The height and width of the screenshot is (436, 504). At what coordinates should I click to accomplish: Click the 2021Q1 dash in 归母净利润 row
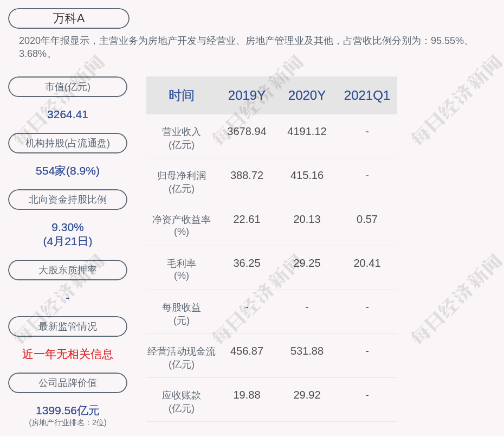(x=367, y=176)
